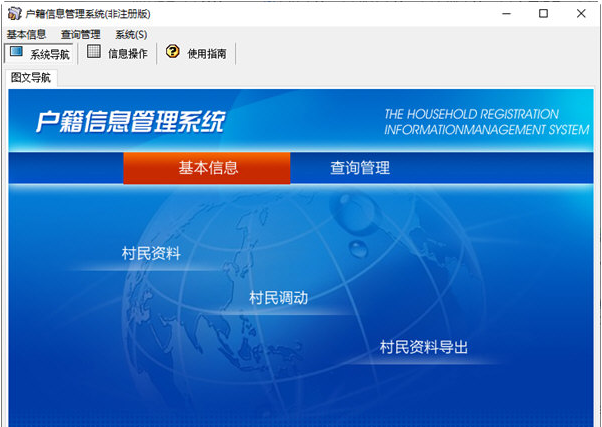
Task: Open the 基本信息 menu in menu bar
Action: coord(26,35)
